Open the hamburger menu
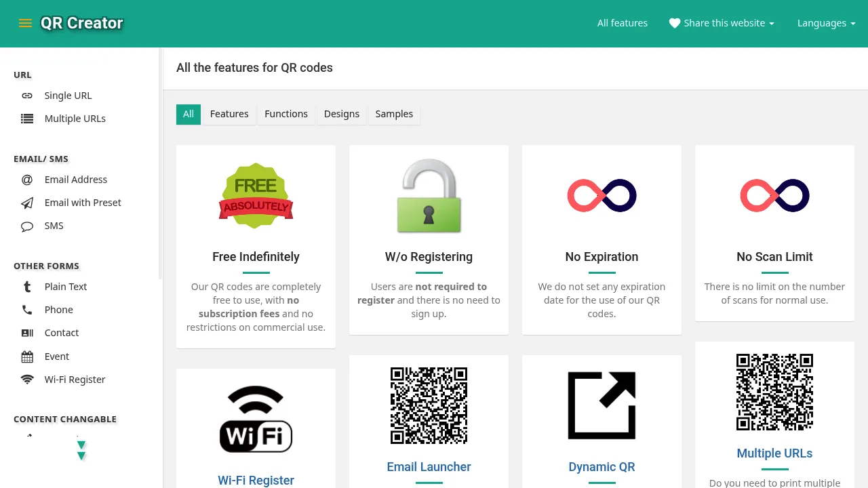 [25, 22]
